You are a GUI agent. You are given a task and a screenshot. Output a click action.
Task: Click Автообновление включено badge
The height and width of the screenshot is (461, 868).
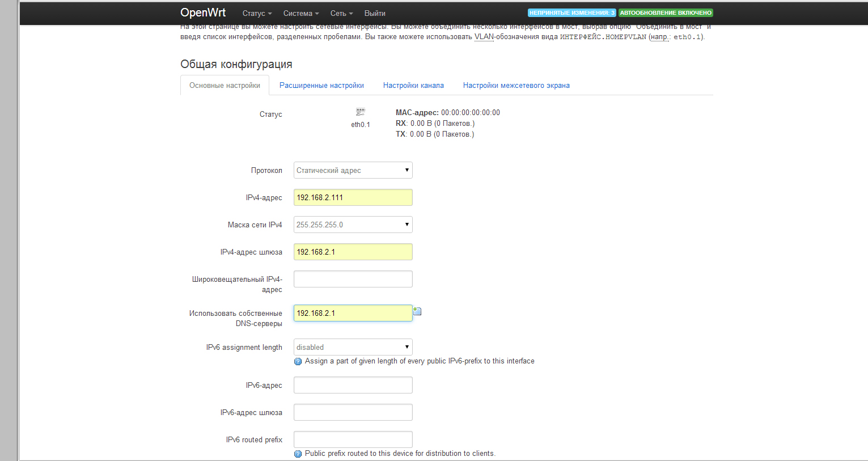point(666,12)
